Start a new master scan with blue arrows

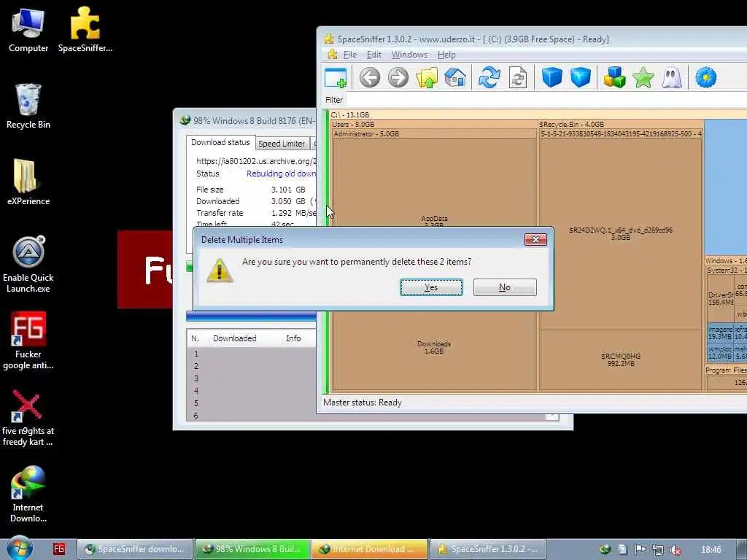pos(489,77)
